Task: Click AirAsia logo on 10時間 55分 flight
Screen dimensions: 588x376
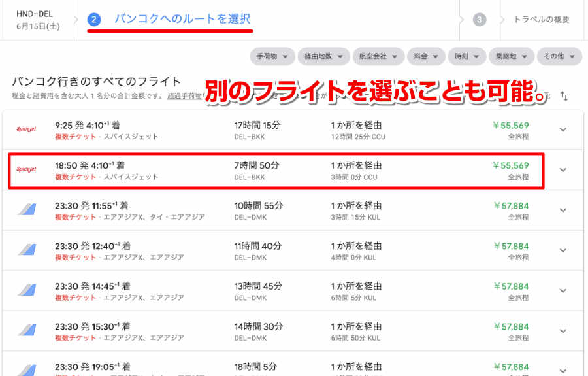Action: pyautogui.click(x=27, y=209)
